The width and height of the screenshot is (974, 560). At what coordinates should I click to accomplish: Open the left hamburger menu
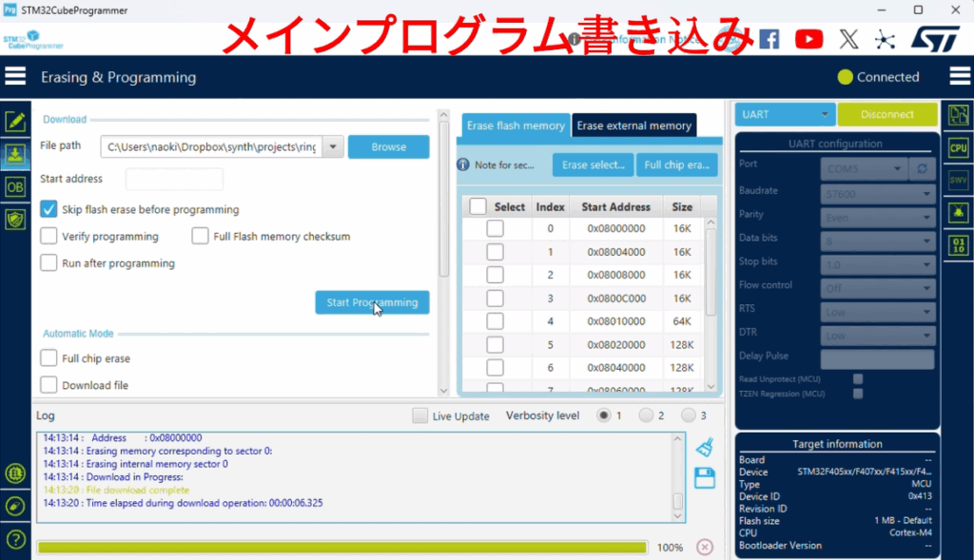click(15, 76)
